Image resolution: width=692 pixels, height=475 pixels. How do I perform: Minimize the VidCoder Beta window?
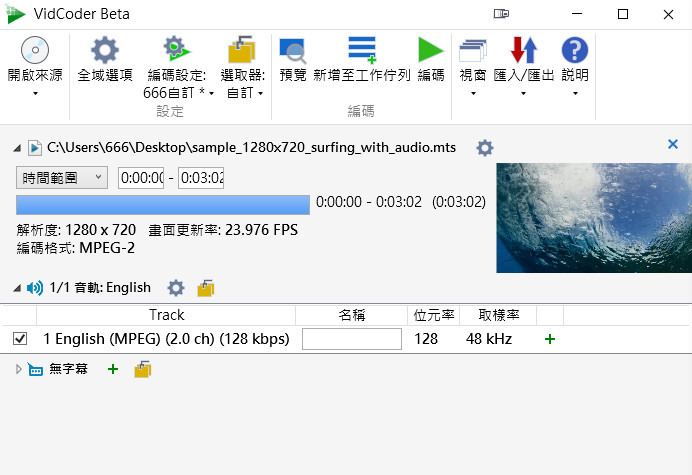[x=577, y=14]
